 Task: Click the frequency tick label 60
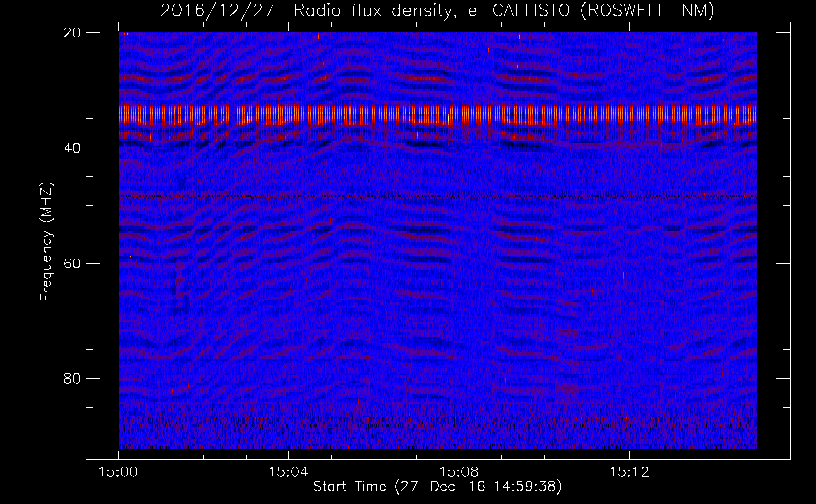72,263
